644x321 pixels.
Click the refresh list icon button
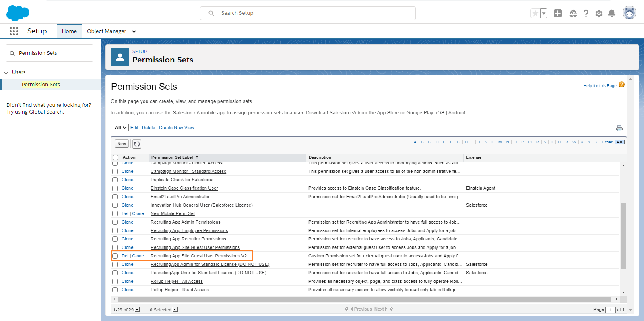tap(137, 144)
